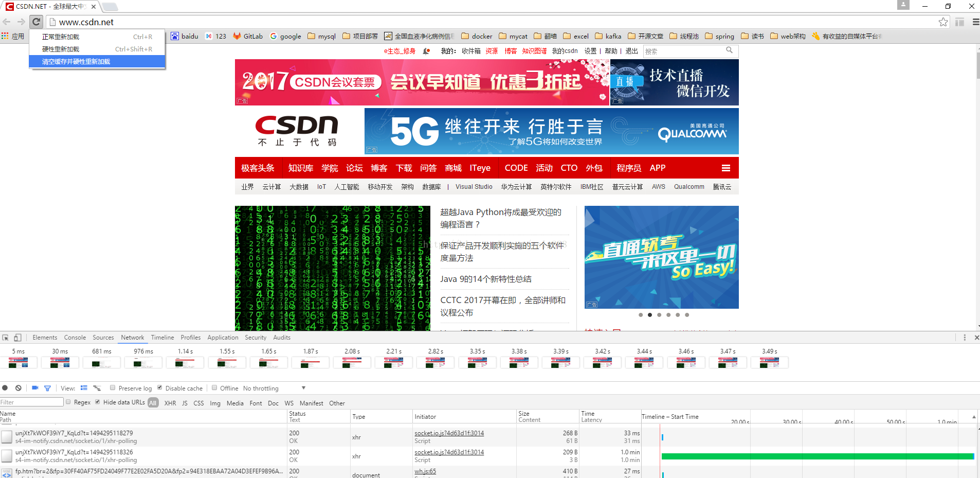
Task: Open the CSDN red navigation hamburger menu
Action: point(726,168)
